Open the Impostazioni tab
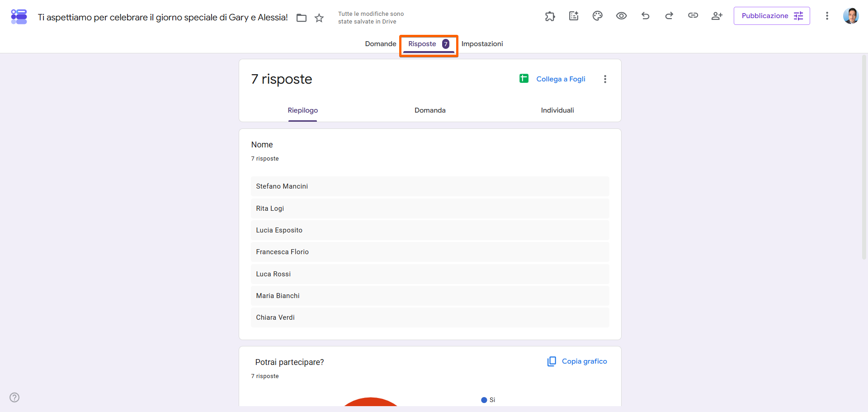This screenshot has height=412, width=868. (482, 44)
